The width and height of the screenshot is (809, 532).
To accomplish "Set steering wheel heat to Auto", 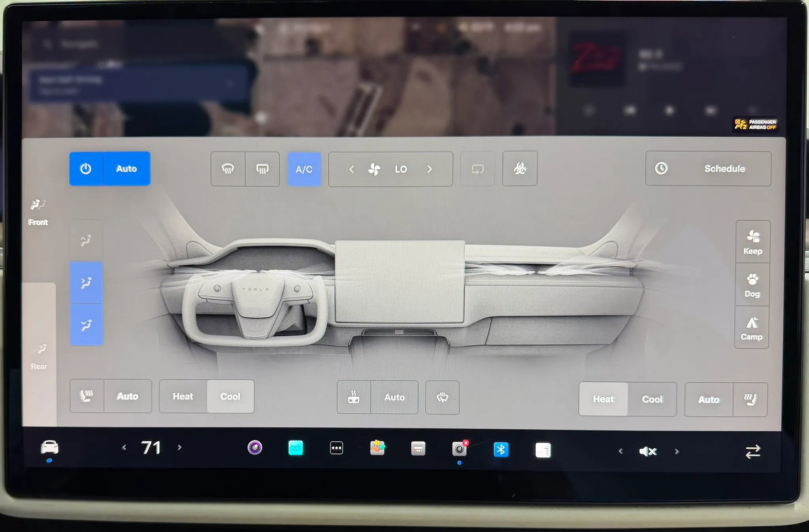I will (395, 397).
